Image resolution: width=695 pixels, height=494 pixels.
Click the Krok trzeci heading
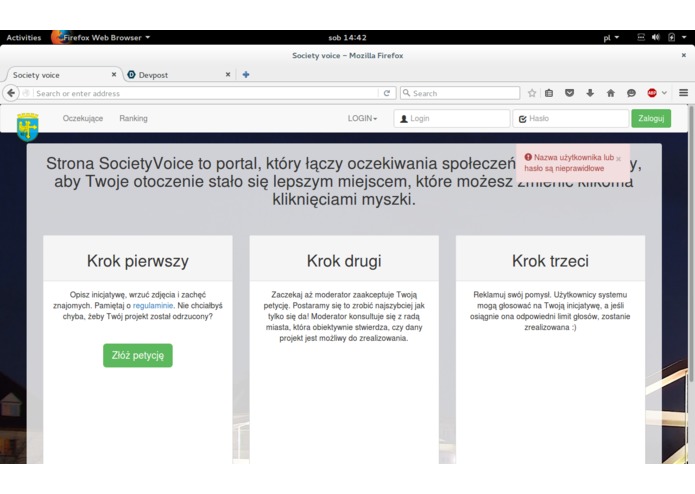tap(551, 261)
